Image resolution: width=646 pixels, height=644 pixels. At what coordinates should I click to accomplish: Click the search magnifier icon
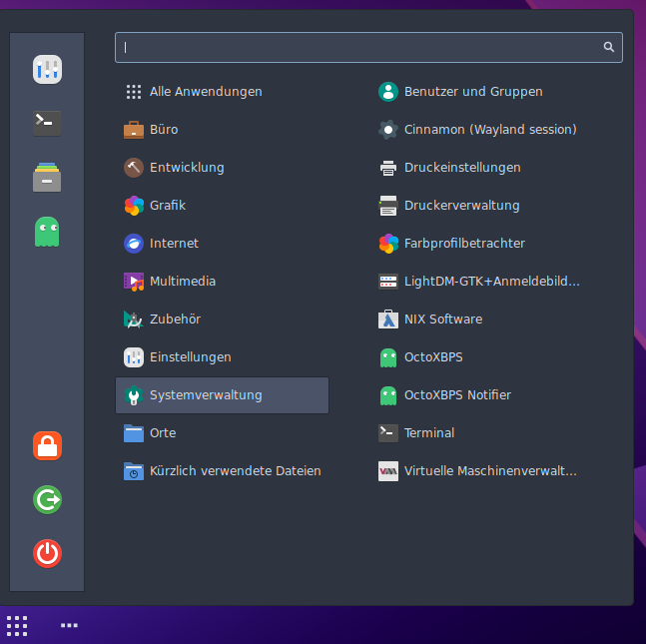click(x=608, y=47)
